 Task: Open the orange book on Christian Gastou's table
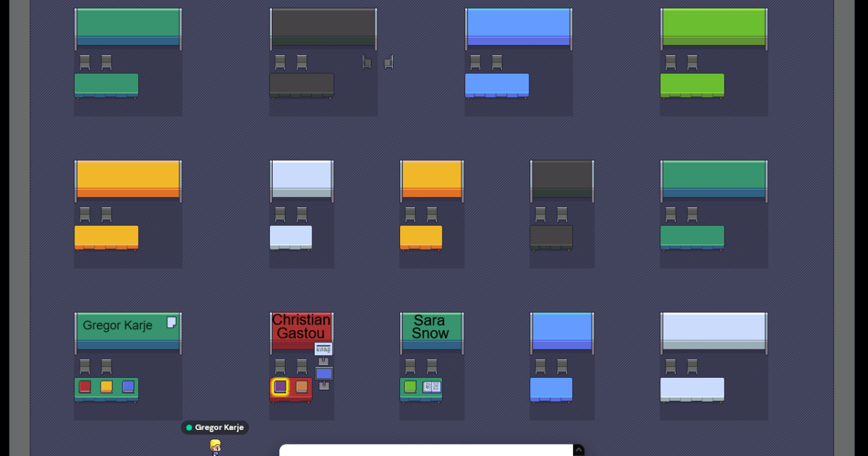302,387
